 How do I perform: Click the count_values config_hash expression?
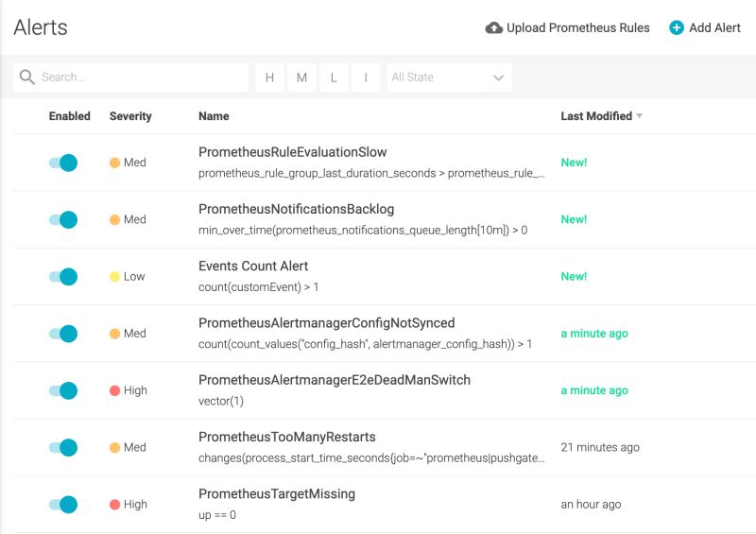pyautogui.click(x=365, y=344)
